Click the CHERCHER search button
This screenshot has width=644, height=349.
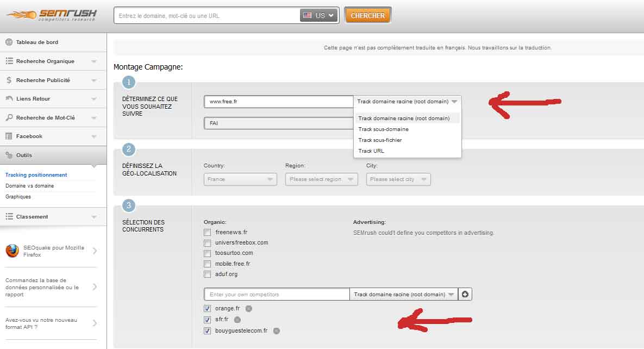(x=367, y=16)
